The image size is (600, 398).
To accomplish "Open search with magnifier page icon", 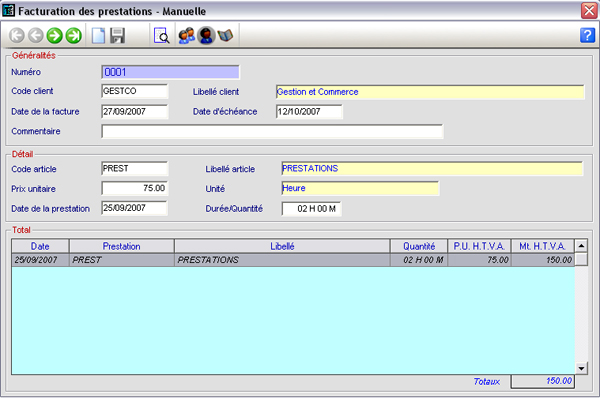I will [x=161, y=36].
